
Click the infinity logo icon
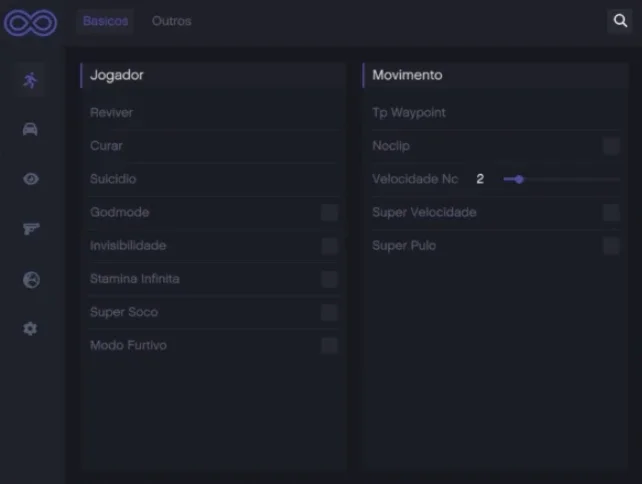[31, 23]
